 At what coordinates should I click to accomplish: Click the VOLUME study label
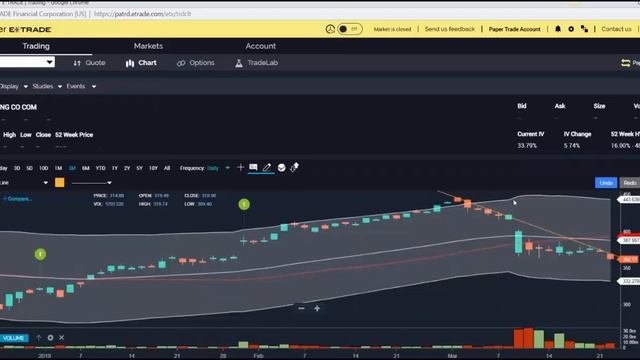(14, 338)
